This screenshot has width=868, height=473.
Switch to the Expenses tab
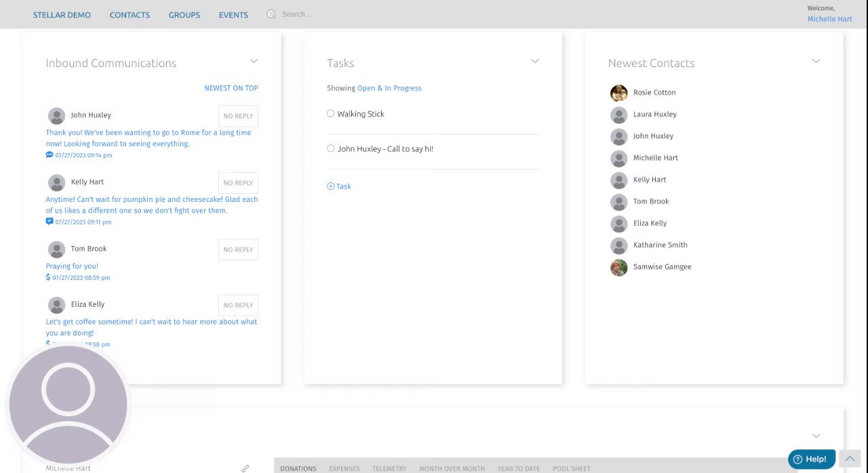(x=344, y=468)
